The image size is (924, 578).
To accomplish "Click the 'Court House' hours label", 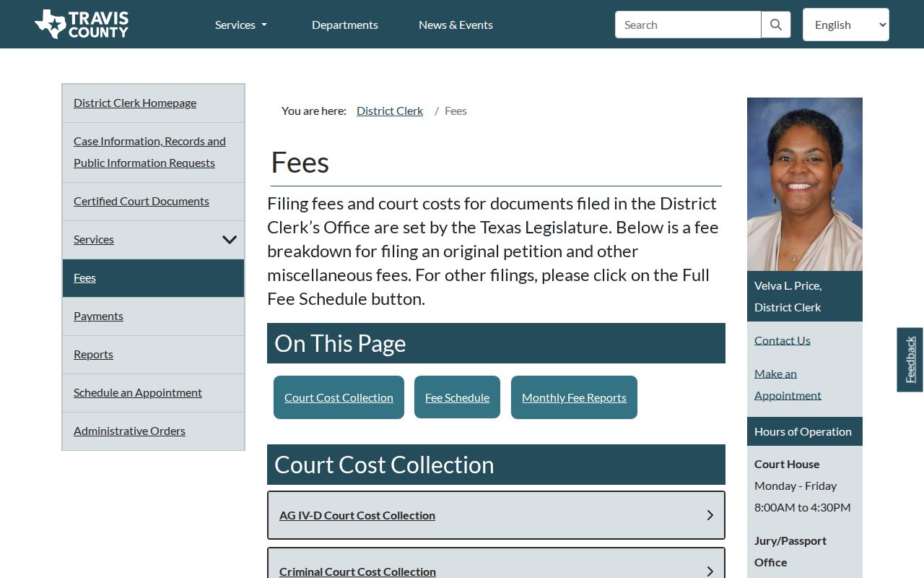I will pos(787,464).
